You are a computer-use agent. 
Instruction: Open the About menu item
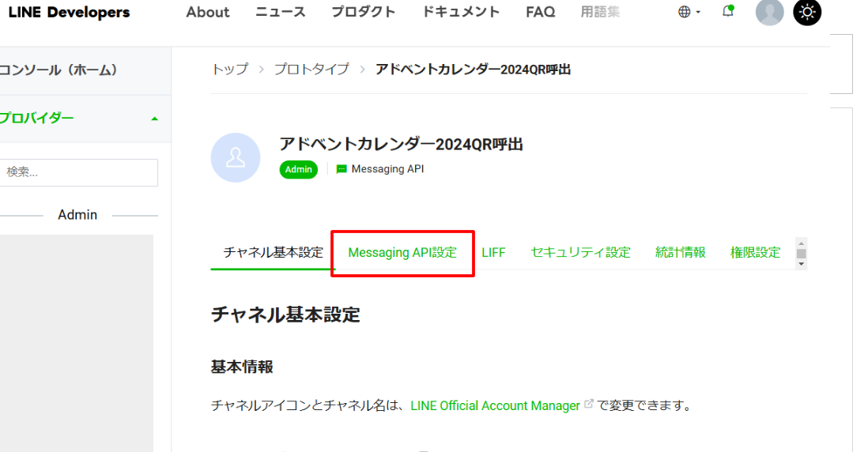(208, 12)
